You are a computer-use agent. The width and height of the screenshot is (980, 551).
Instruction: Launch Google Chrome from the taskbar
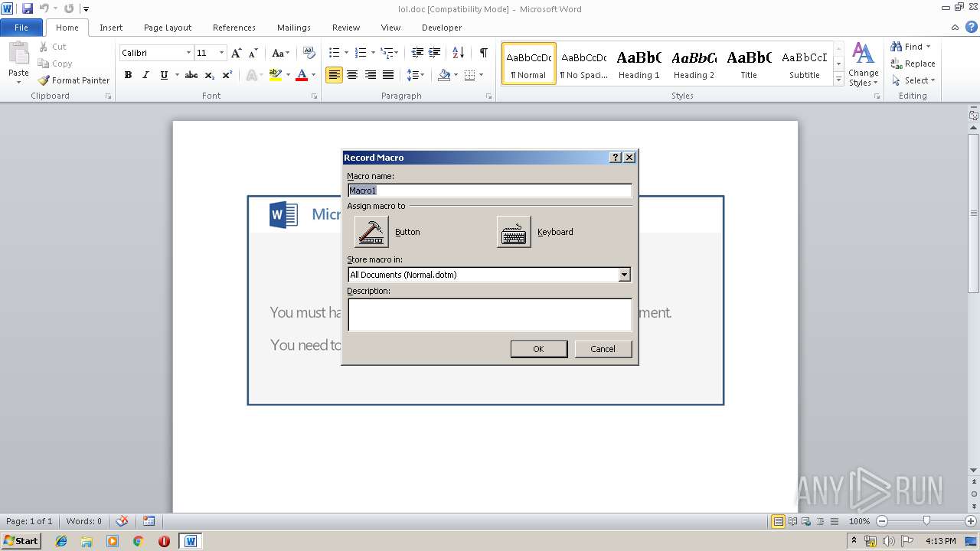(x=138, y=541)
